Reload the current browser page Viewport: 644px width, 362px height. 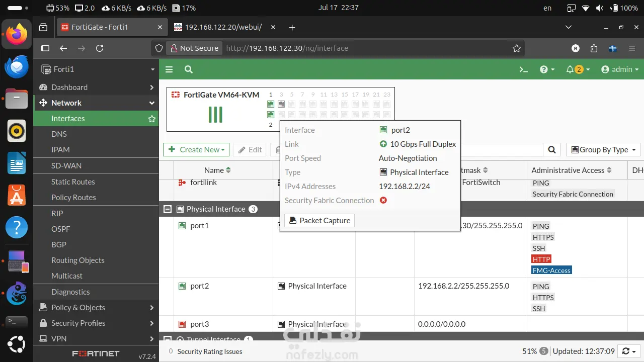[x=100, y=48]
